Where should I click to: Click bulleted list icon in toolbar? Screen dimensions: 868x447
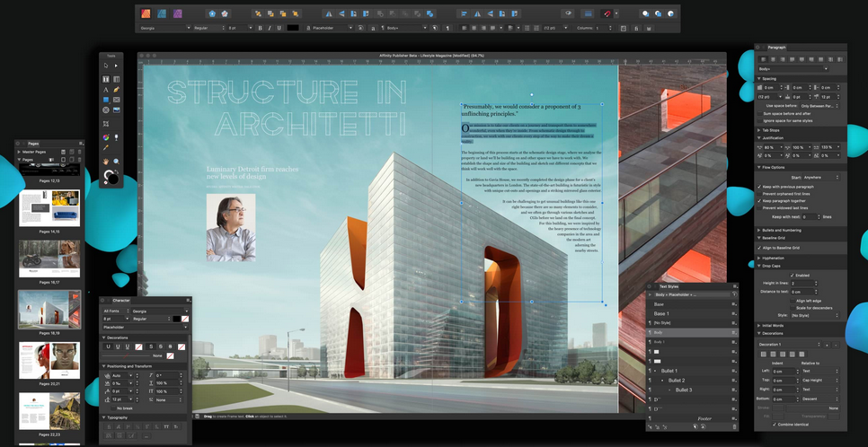[527, 28]
